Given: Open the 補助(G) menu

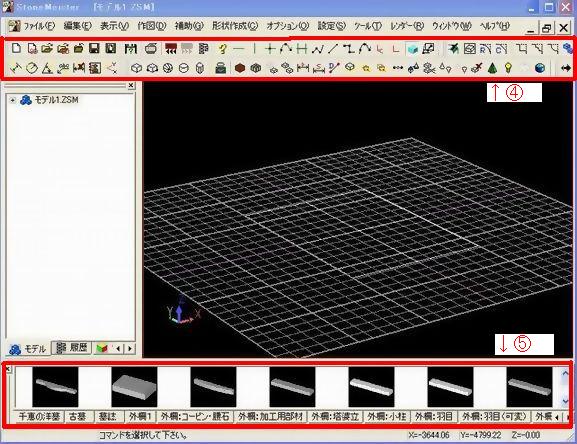Looking at the screenshot, I should pos(189,26).
